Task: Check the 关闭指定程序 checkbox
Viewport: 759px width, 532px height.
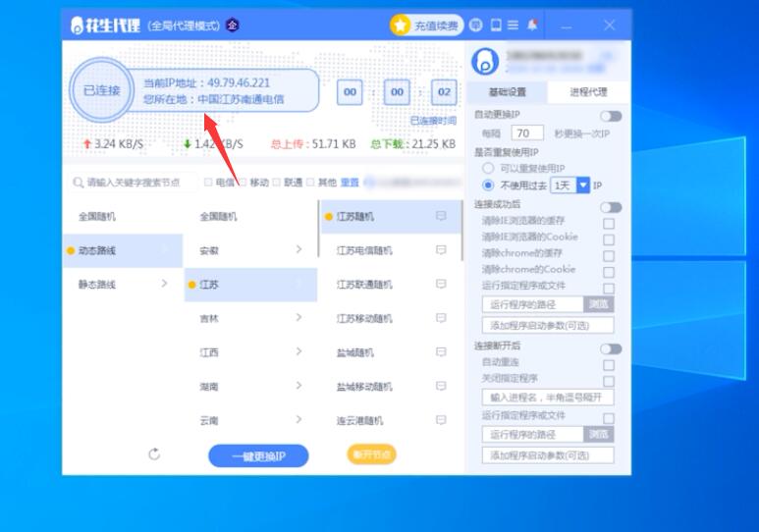Action: pyautogui.click(x=609, y=382)
